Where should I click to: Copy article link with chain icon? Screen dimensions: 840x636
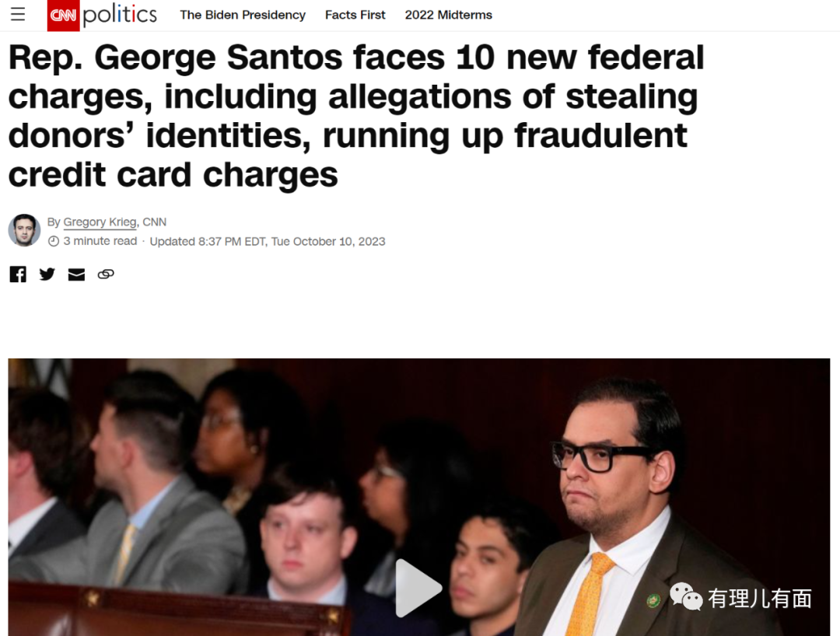(x=106, y=274)
